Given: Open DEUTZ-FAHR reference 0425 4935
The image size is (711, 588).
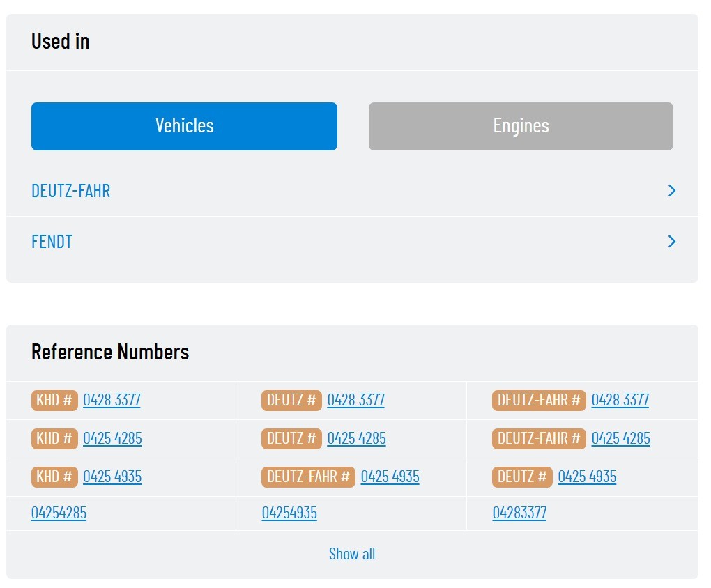Looking at the screenshot, I should point(390,477).
